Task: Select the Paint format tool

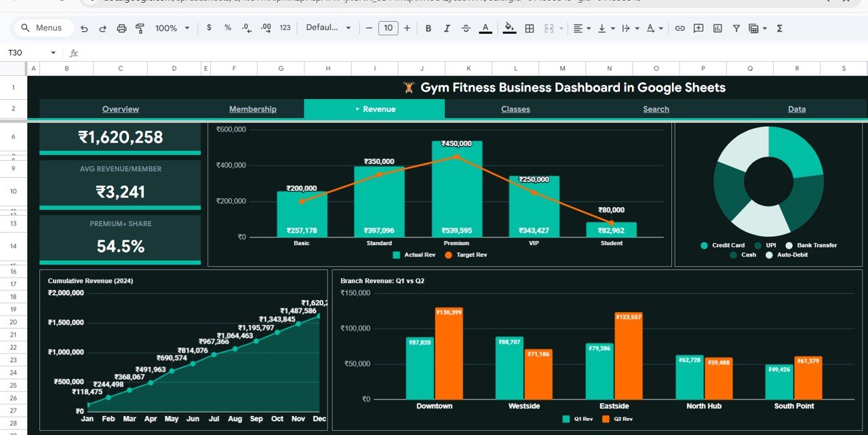Action: [140, 28]
